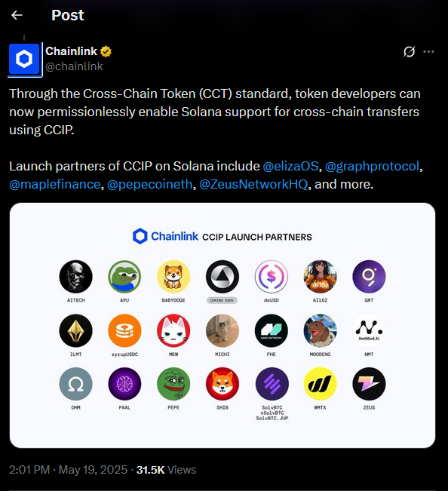This screenshot has height=491, width=448.
Task: Go back using the arrow icon
Action: coord(17,15)
